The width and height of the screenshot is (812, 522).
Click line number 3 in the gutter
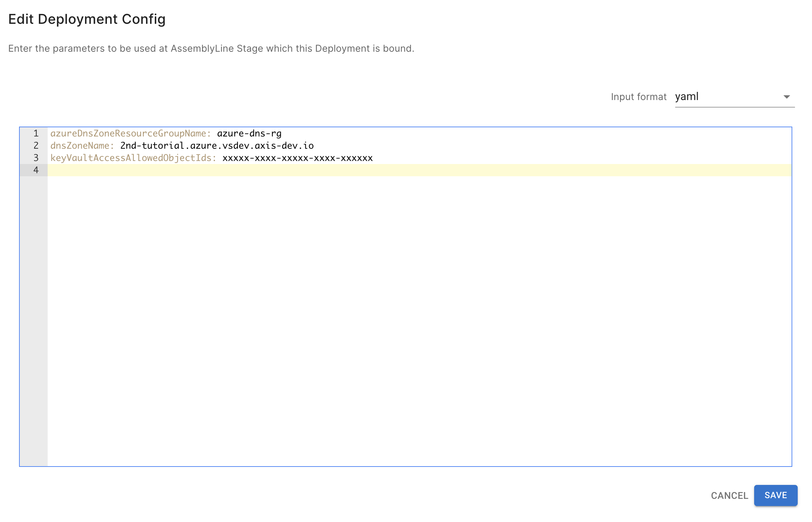coord(36,158)
